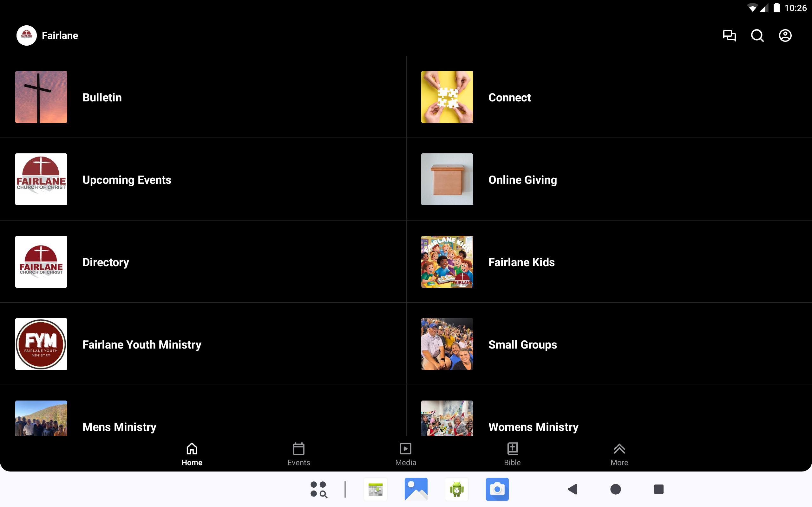
Task: Expand the More menu
Action: 619,454
